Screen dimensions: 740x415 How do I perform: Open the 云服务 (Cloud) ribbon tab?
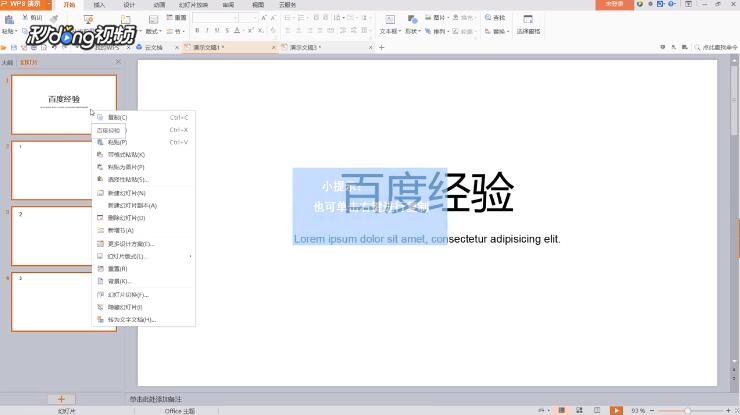[287, 5]
